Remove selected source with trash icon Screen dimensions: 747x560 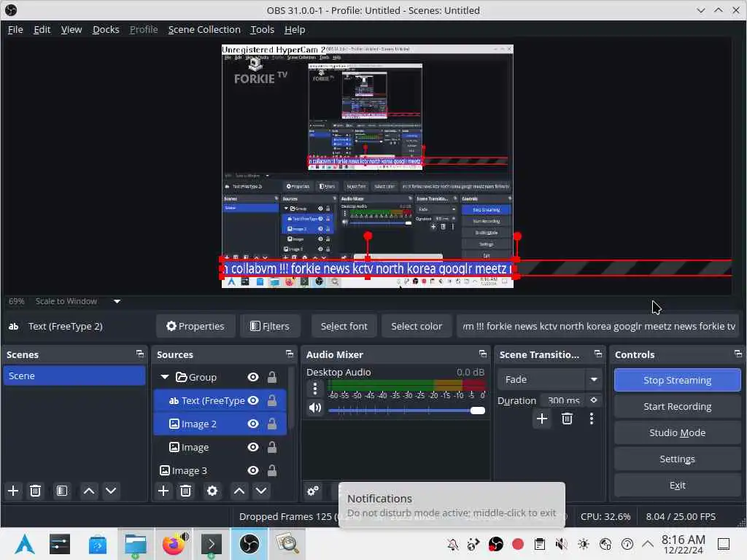pyautogui.click(x=186, y=491)
